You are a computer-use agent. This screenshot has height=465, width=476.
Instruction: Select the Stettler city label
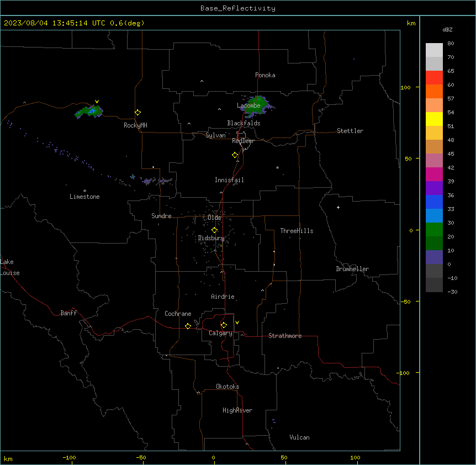point(350,131)
